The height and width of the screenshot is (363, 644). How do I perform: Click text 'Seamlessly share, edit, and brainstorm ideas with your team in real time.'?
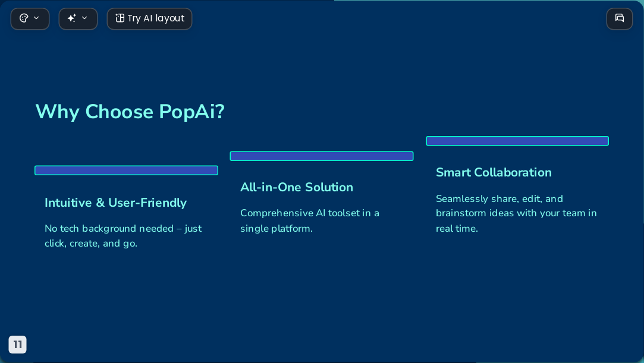[x=516, y=213]
